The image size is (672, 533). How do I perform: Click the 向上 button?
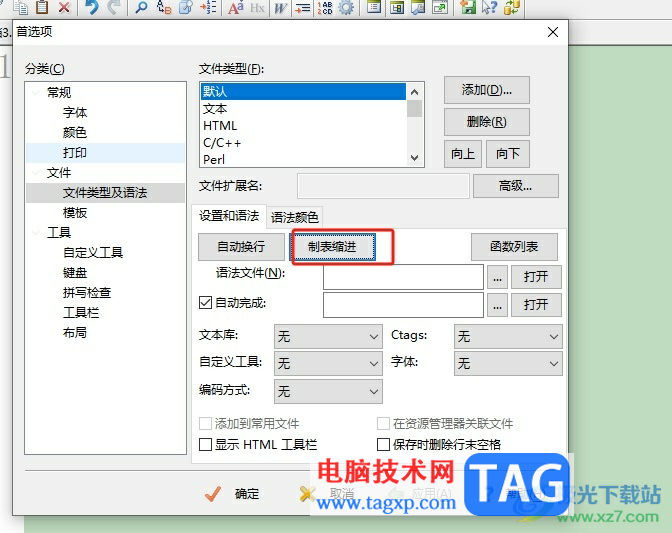pos(463,154)
